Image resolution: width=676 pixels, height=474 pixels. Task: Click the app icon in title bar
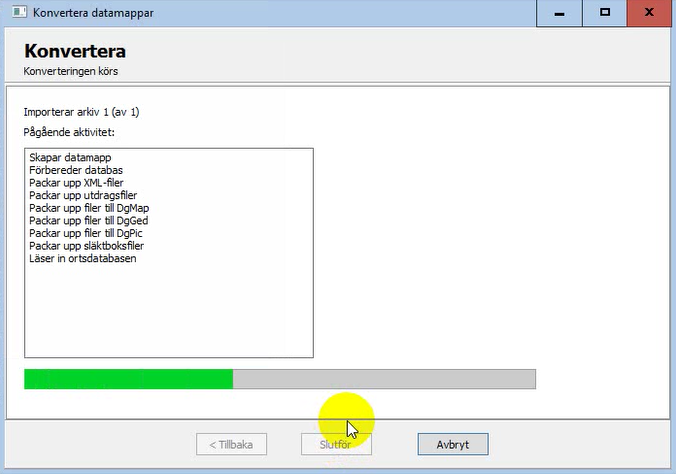click(x=19, y=12)
